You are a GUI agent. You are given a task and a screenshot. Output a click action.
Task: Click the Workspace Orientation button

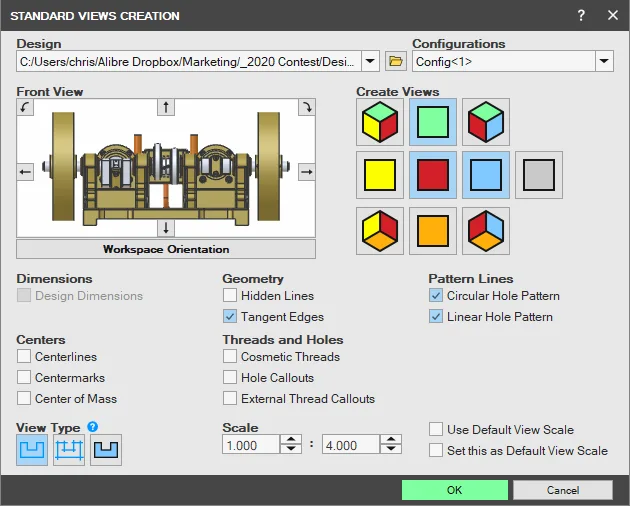pos(166,249)
